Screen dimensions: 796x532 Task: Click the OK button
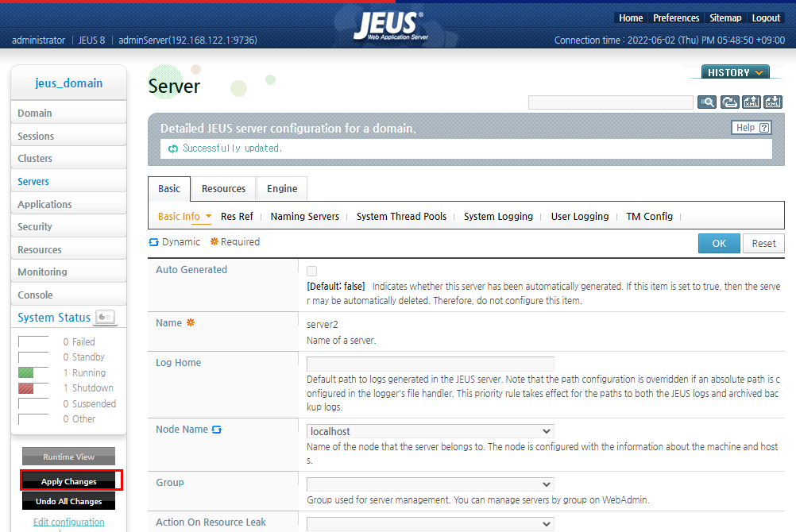tap(719, 243)
